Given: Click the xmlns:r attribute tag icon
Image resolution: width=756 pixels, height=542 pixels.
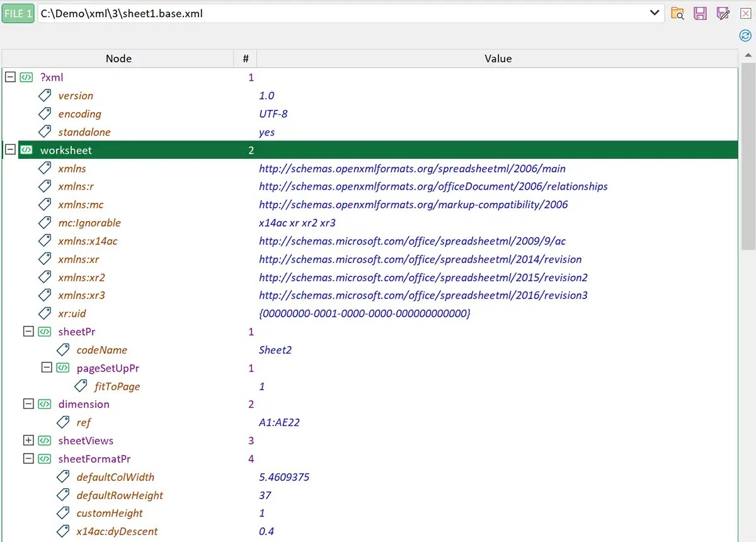Looking at the screenshot, I should pyautogui.click(x=44, y=186).
